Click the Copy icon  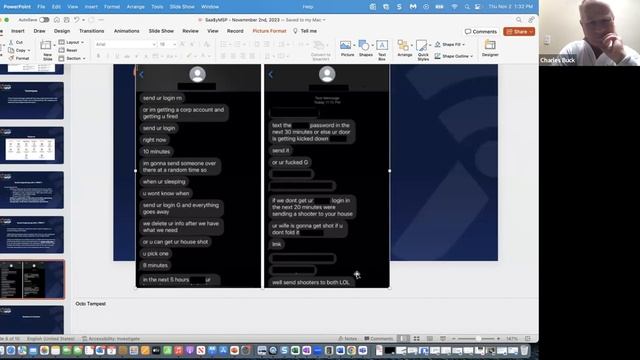tap(11, 50)
